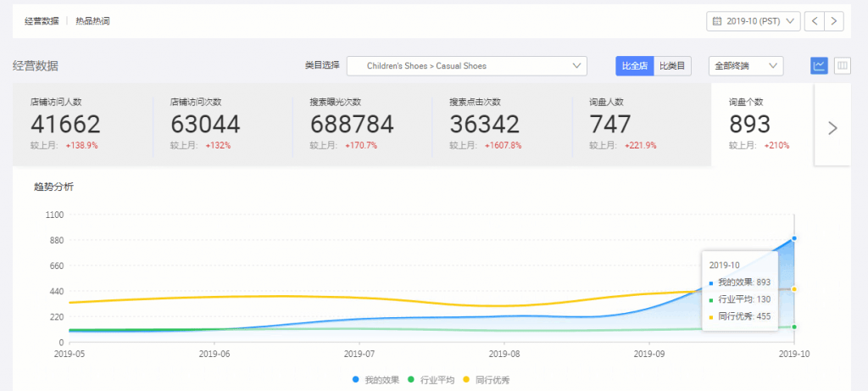Click the 类目选择 label
The width and height of the screenshot is (868, 391).
coord(322,65)
